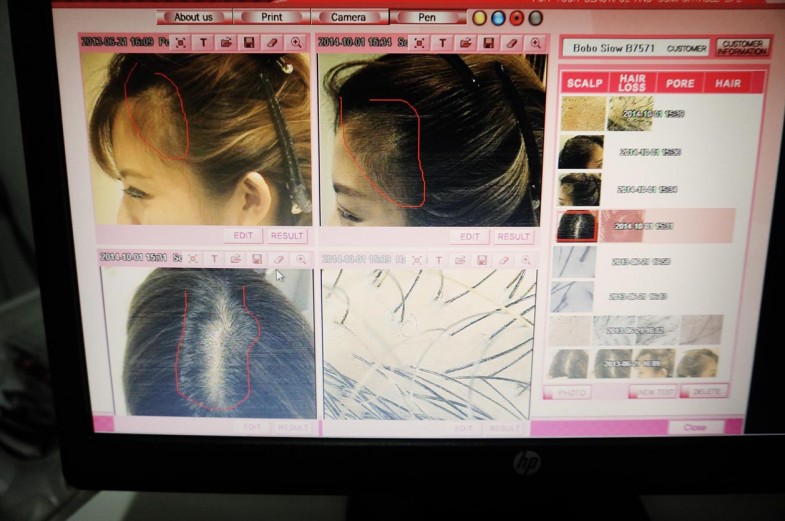Click the DELETE button

pyautogui.click(x=706, y=391)
